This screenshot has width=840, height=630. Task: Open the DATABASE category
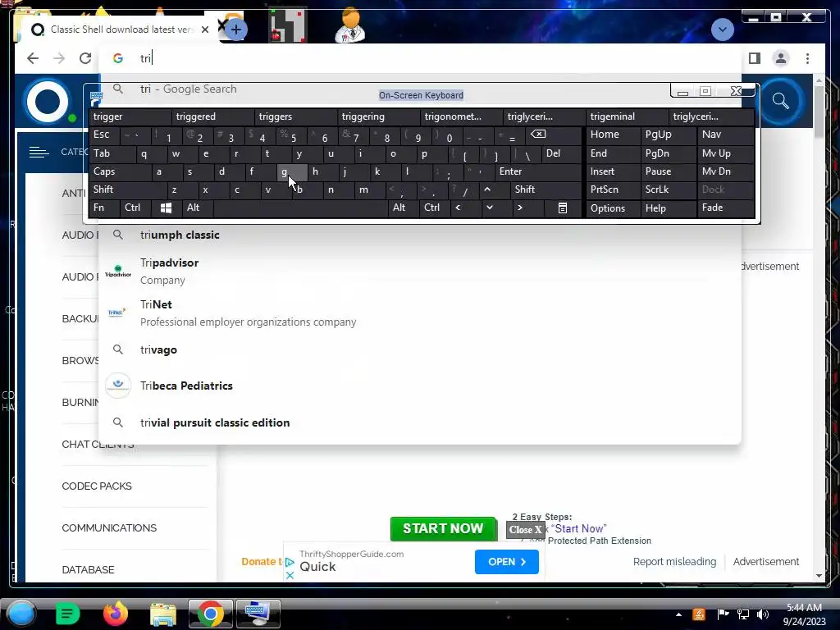coord(88,569)
